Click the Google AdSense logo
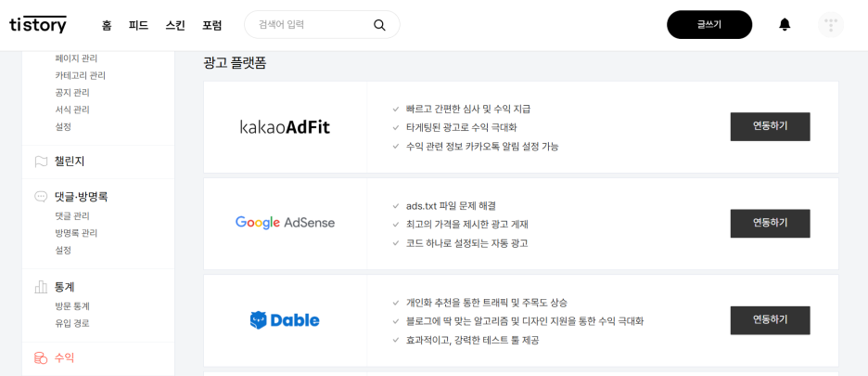 click(x=285, y=223)
